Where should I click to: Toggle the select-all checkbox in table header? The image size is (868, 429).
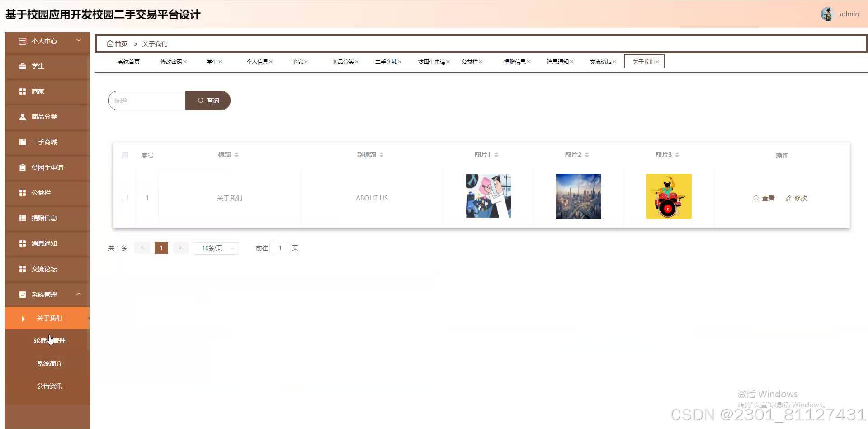pos(125,155)
